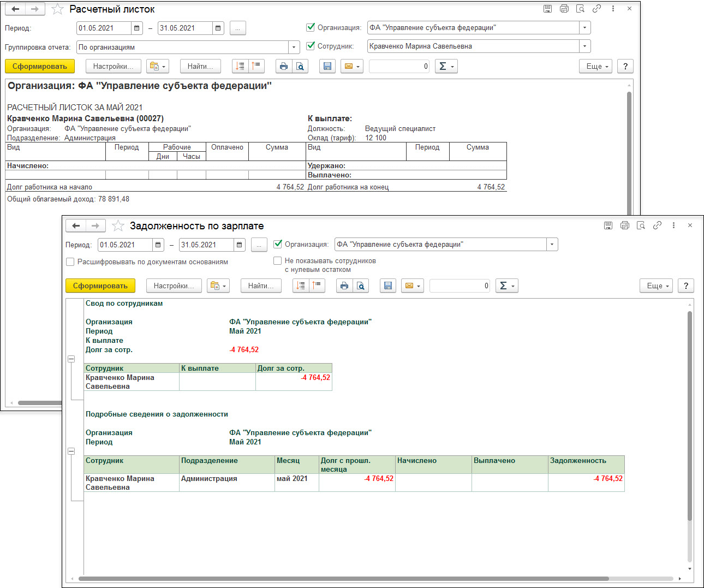Go forward in Задолженность по зарплате window
The height and width of the screenshot is (588, 704).
[95, 225]
